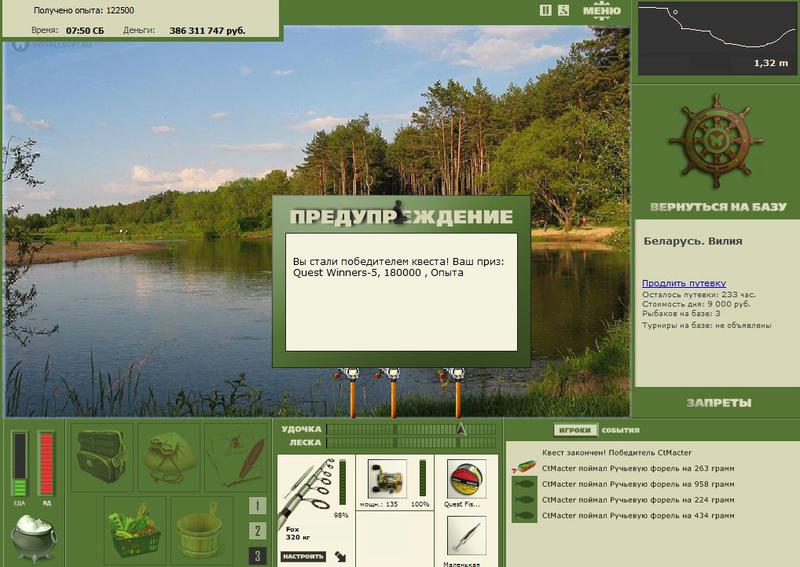800x567 pixels.
Task: Open the fish keepnet sack icon
Action: [x=169, y=457]
